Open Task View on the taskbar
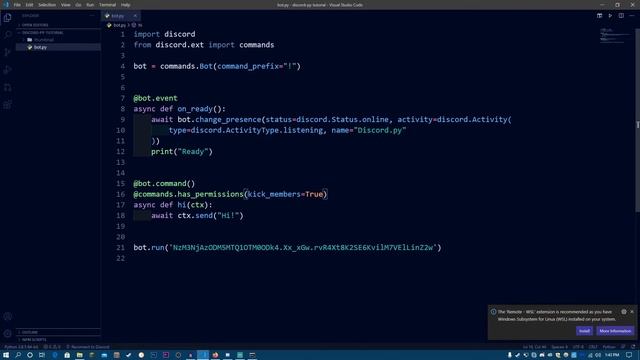 coord(42,355)
